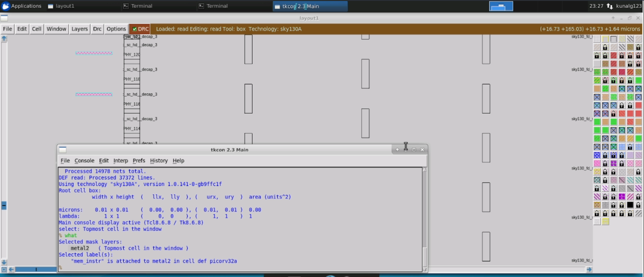Click the 'Processed 14978 nets total.' line
644x277 pixels.
tap(105, 171)
